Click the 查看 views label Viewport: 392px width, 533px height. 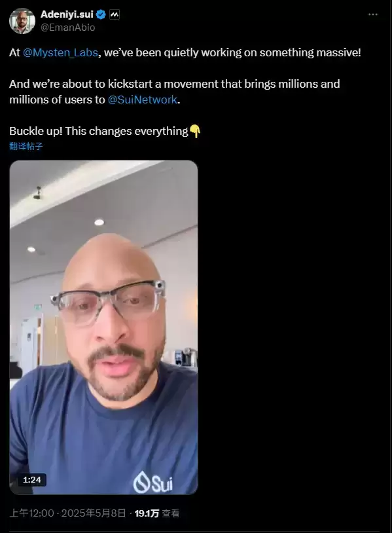171,513
